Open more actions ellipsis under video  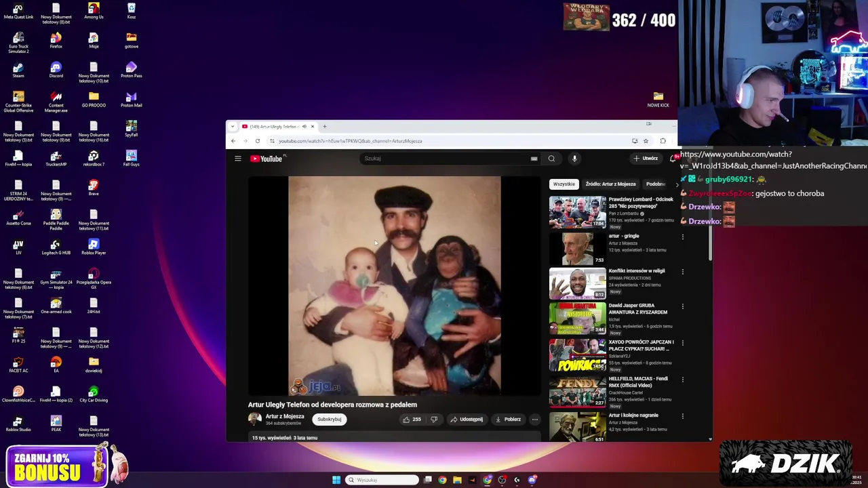[x=534, y=420]
